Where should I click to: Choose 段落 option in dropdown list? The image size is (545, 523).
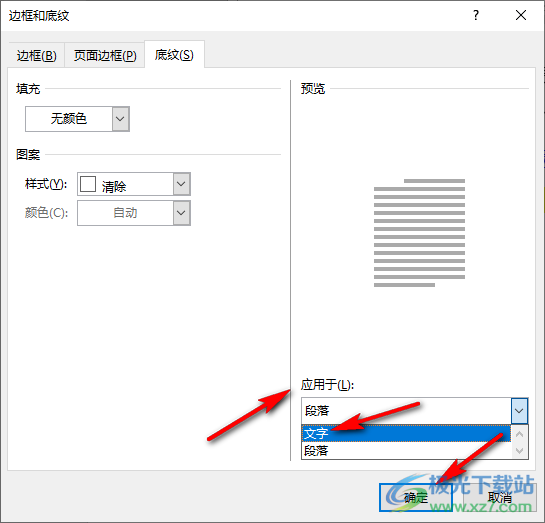(406, 451)
